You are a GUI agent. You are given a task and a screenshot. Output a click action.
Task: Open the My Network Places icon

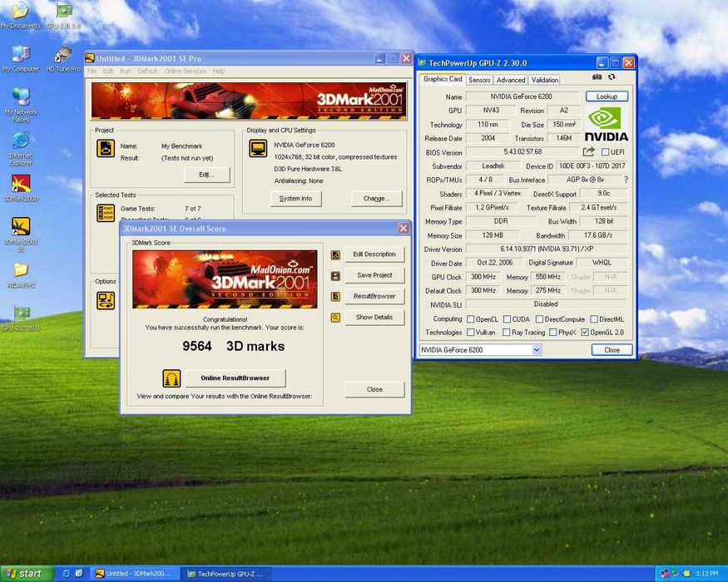pos(21,104)
